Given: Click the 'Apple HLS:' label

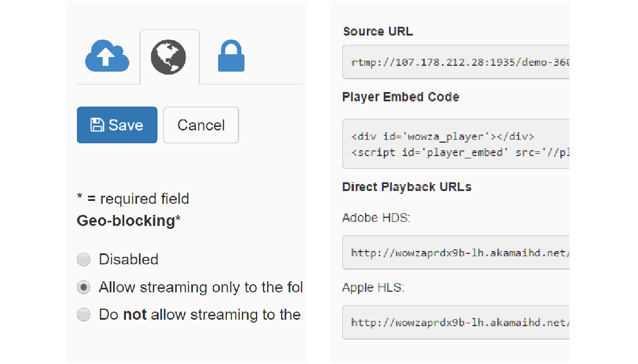Looking at the screenshot, I should tap(373, 288).
